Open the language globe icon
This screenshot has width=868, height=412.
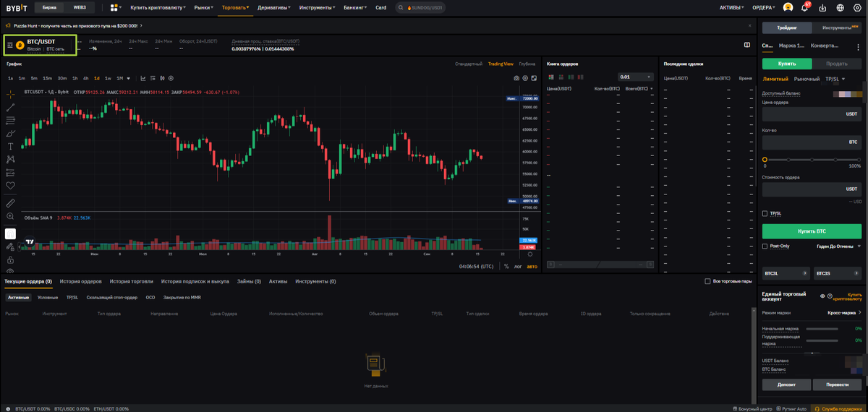click(840, 8)
